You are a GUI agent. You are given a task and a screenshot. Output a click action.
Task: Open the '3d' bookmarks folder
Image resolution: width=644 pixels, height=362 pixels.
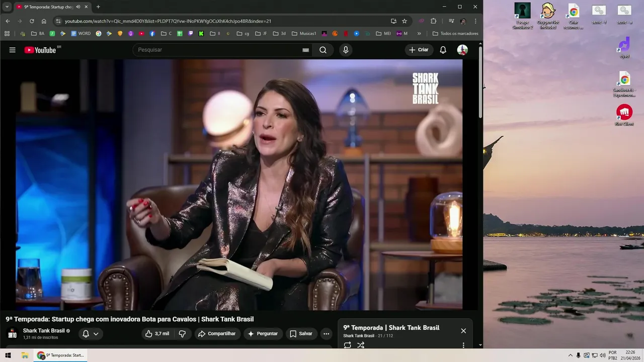(x=279, y=34)
